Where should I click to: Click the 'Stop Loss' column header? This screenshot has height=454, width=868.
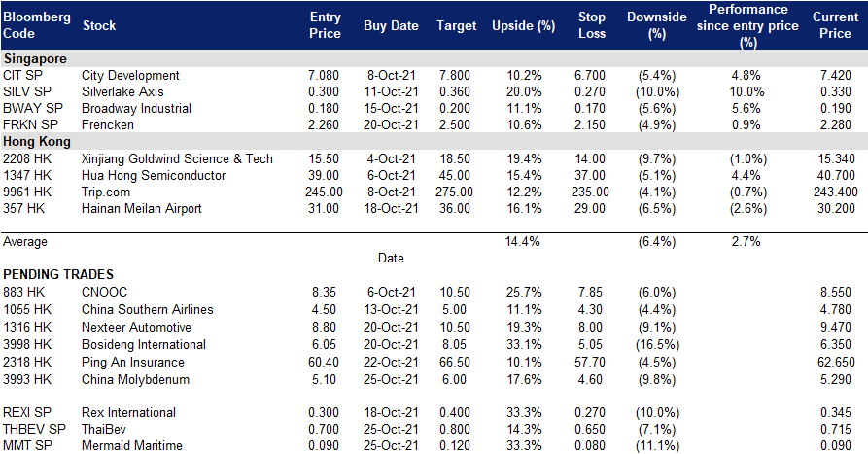click(x=592, y=25)
